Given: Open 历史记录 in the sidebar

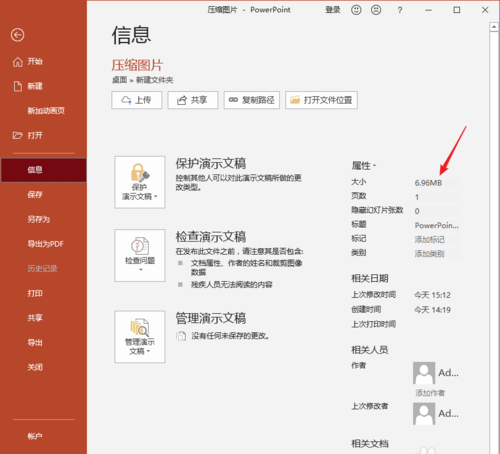Looking at the screenshot, I should point(42,269).
